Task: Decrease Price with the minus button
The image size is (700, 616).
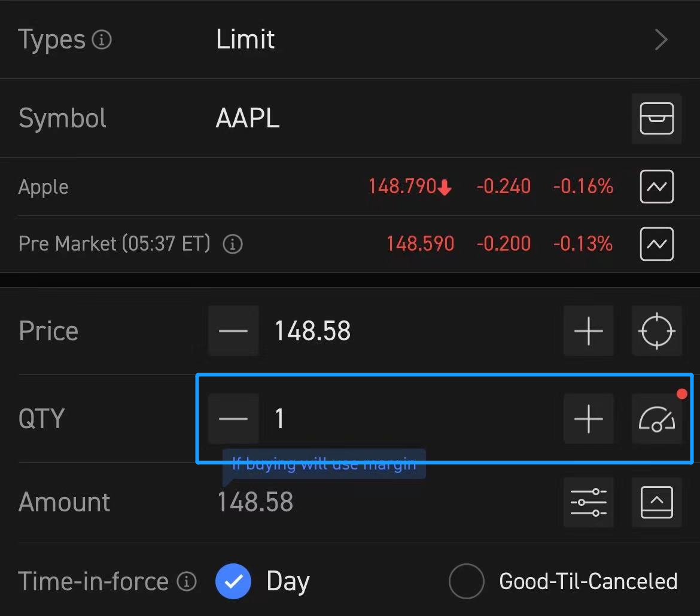Action: click(x=233, y=331)
